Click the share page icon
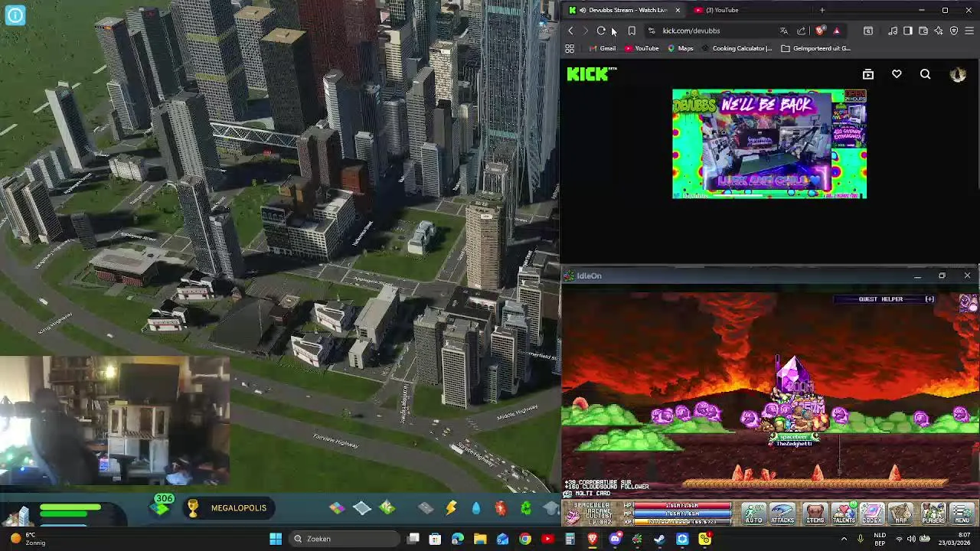 [802, 31]
